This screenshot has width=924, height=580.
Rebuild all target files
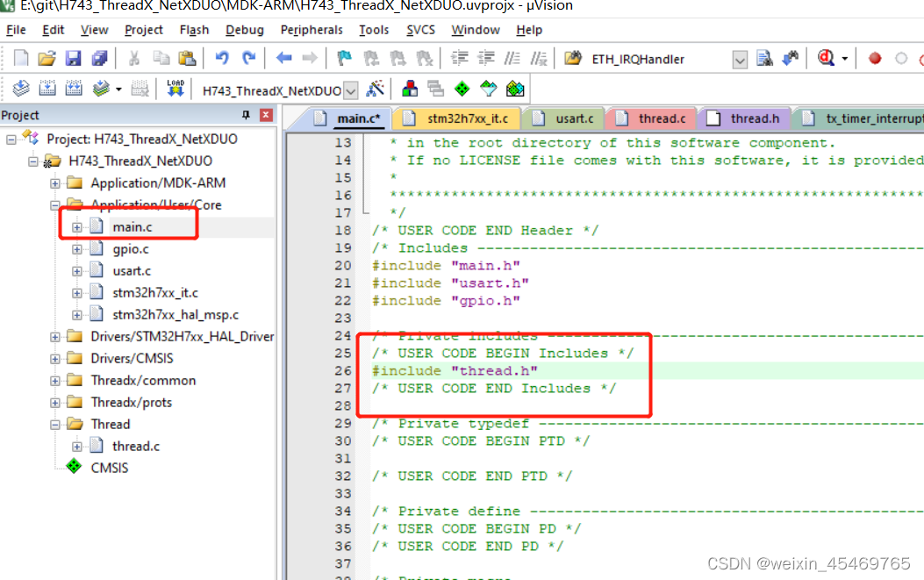coord(72,88)
